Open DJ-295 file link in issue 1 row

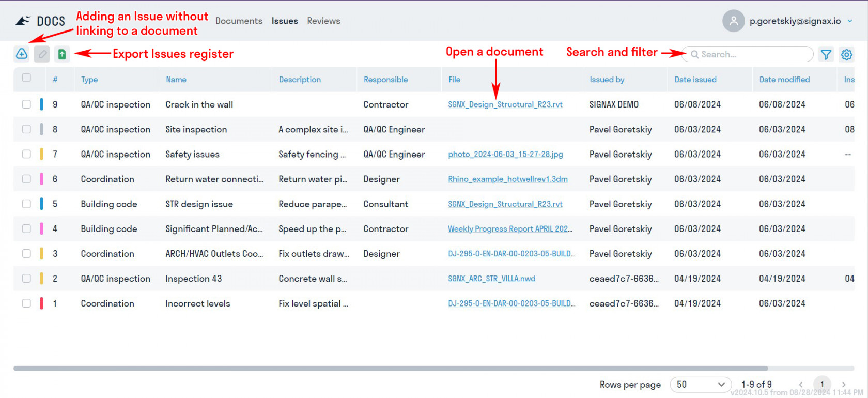pos(512,303)
